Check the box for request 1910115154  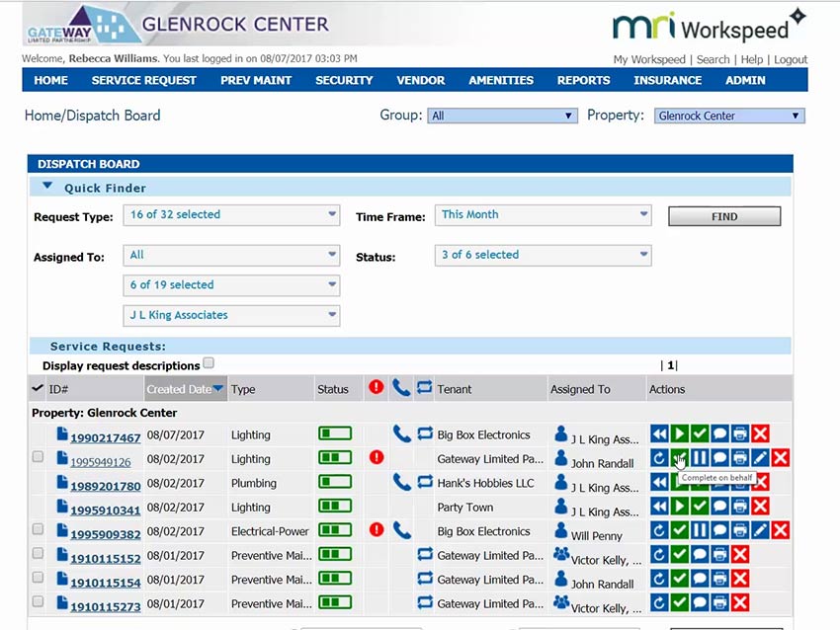[x=38, y=577]
